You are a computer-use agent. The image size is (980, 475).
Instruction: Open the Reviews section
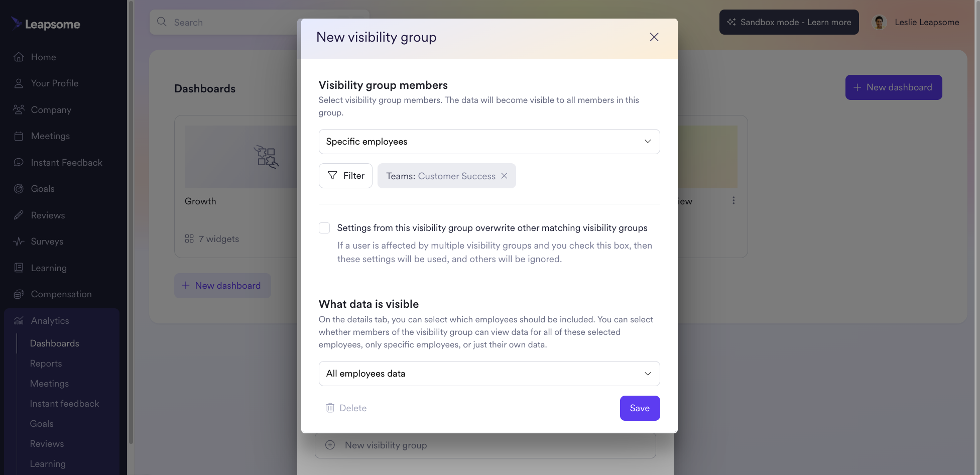point(48,215)
